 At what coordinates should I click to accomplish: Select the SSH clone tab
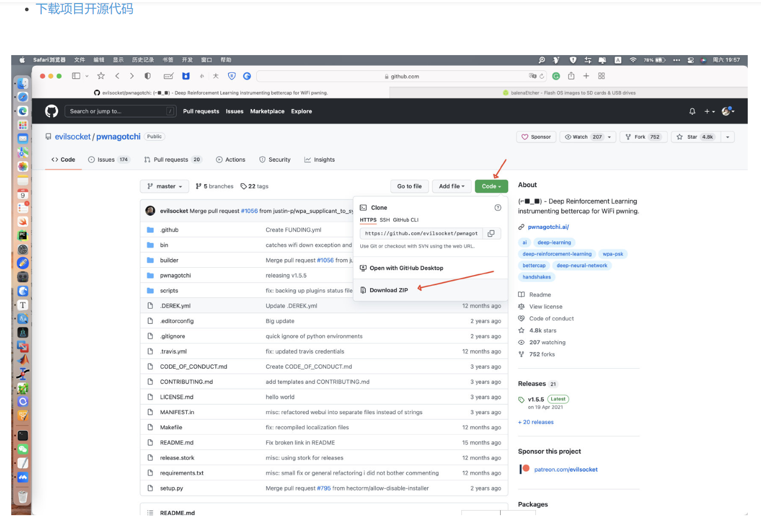point(385,220)
